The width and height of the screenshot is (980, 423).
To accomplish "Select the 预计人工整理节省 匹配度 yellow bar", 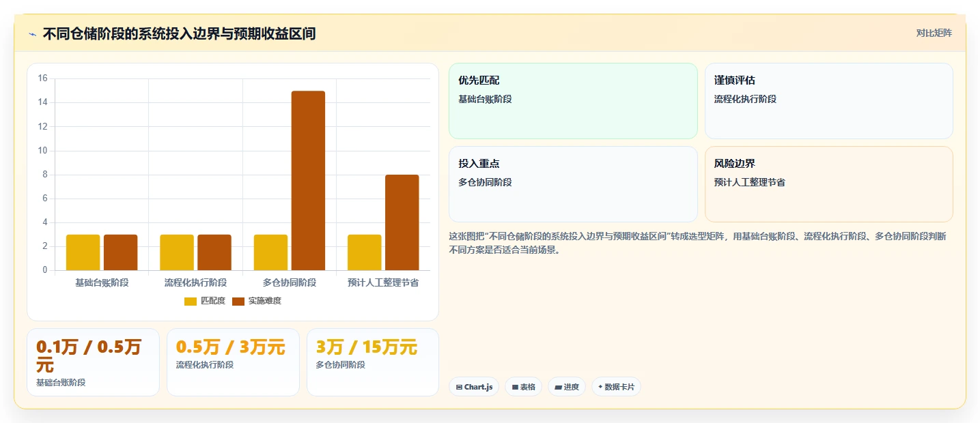I will 365,252.
